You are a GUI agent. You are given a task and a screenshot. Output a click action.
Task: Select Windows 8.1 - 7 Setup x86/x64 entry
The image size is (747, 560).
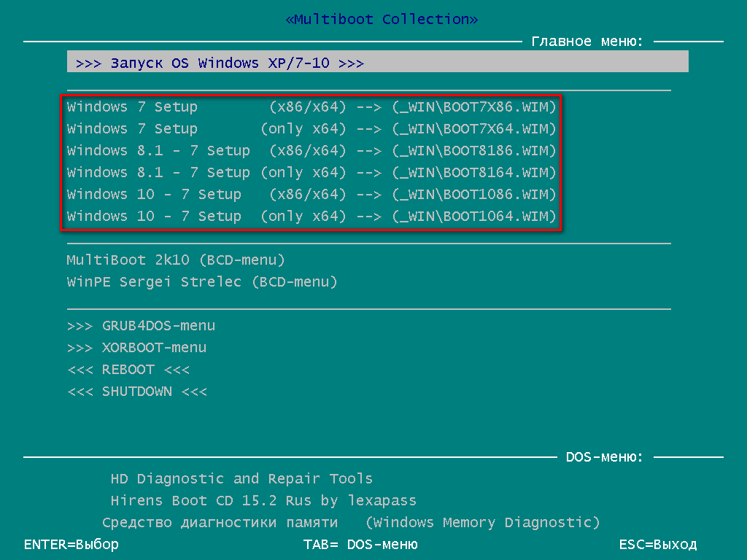311,150
